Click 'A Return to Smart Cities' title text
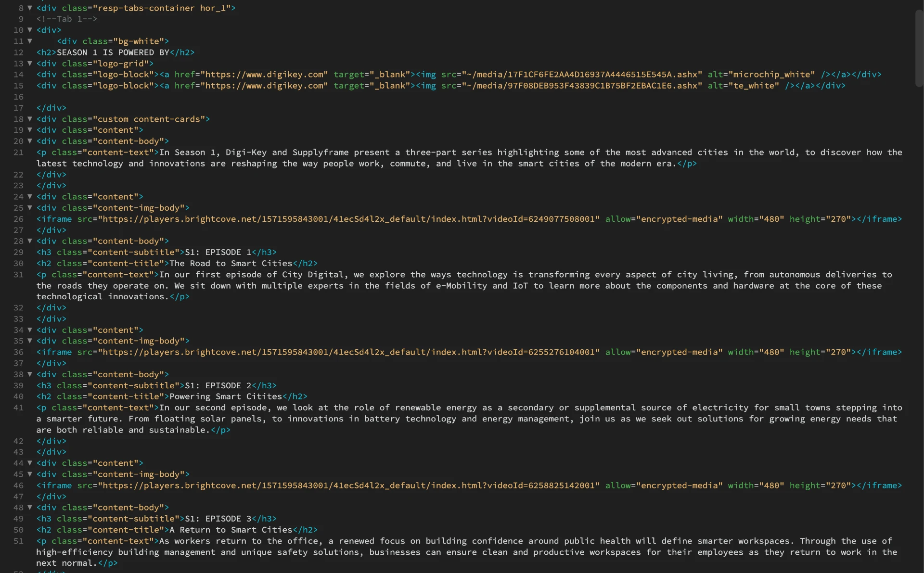 (231, 530)
